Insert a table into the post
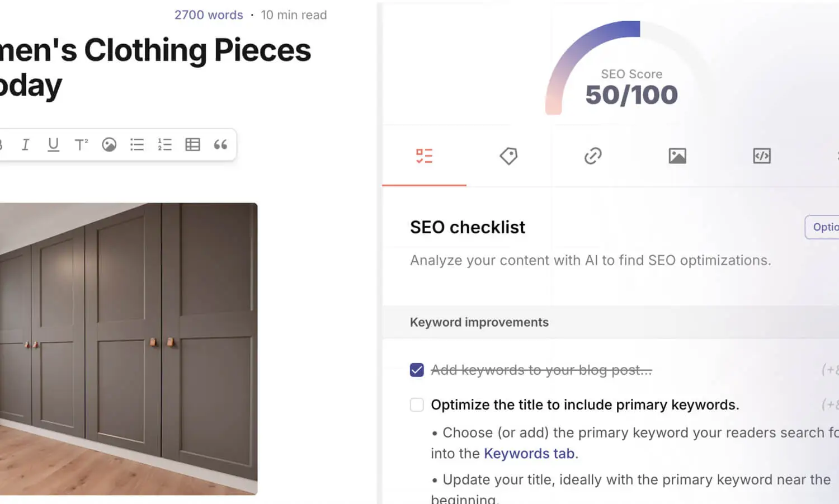 click(192, 145)
